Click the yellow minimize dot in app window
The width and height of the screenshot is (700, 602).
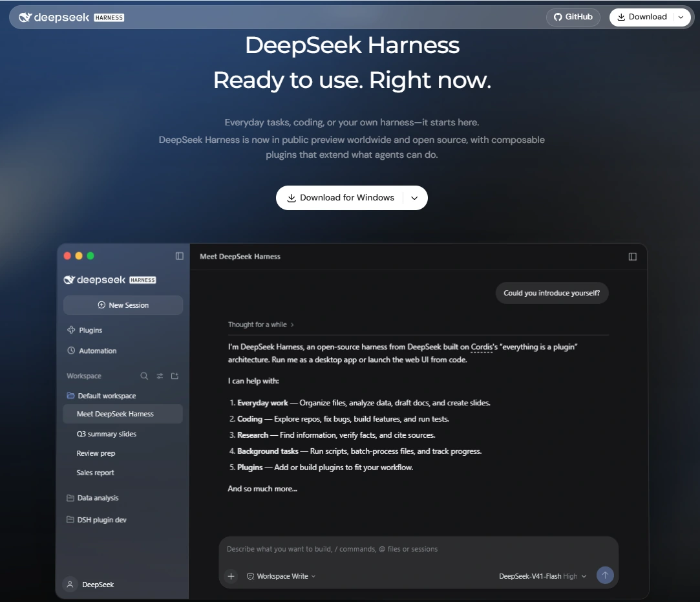79,256
